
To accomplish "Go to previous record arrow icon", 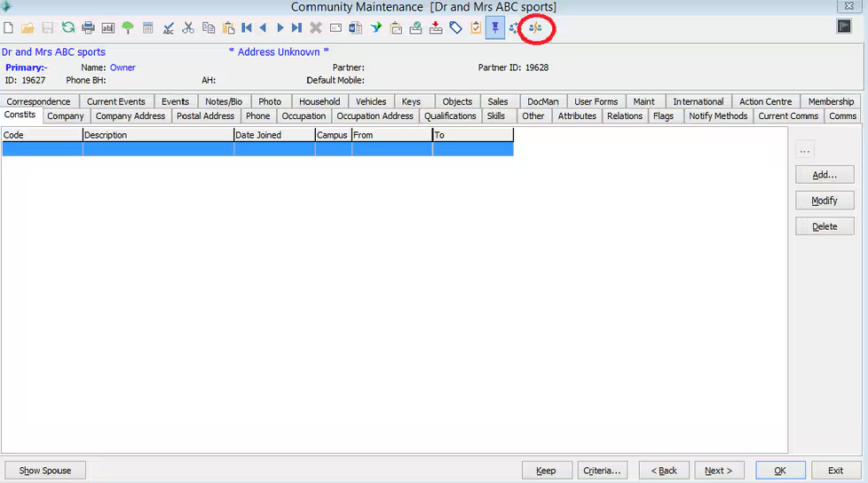I will (264, 28).
